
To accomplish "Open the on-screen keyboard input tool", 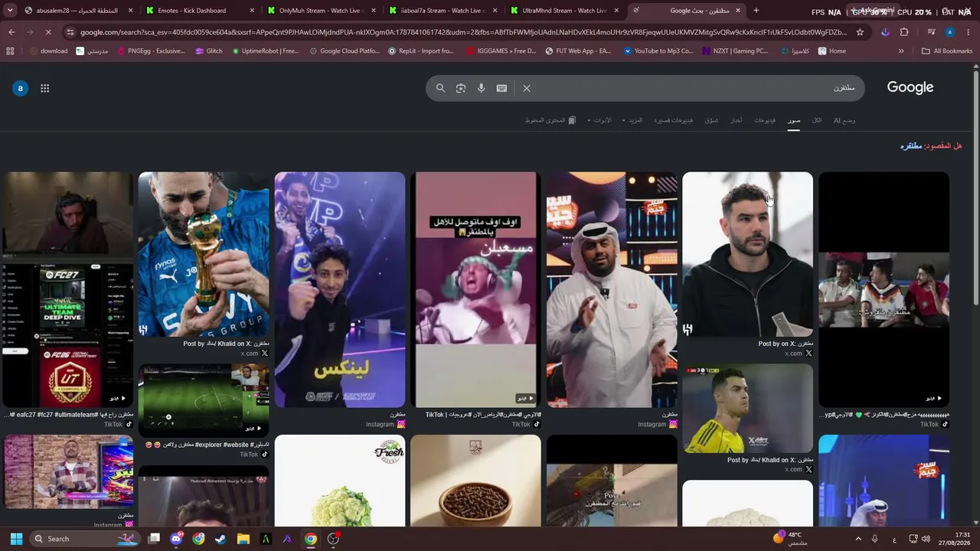I will (x=501, y=88).
